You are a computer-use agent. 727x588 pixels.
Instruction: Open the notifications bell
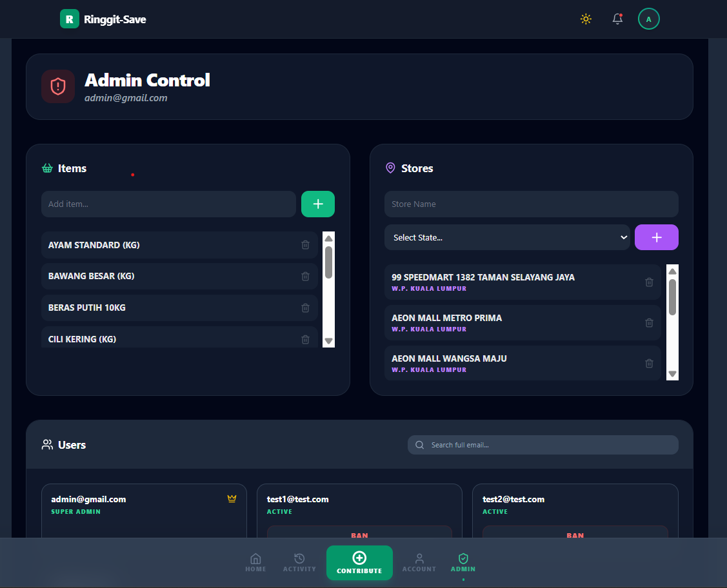point(617,19)
